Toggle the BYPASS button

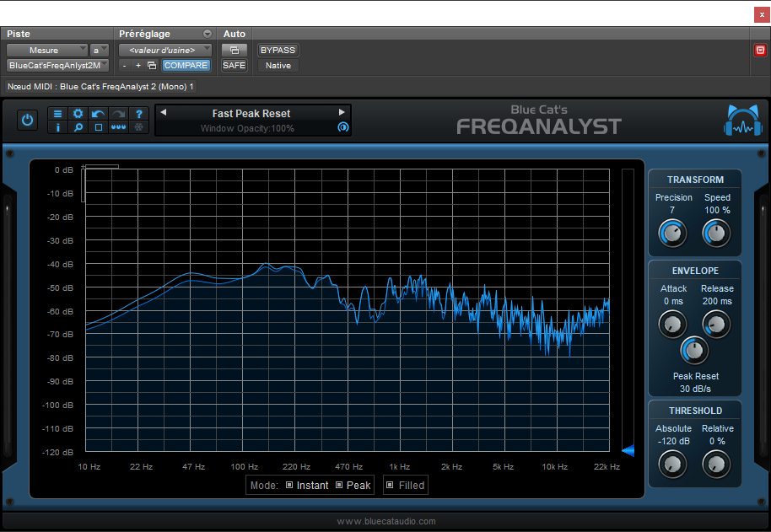pyautogui.click(x=278, y=50)
